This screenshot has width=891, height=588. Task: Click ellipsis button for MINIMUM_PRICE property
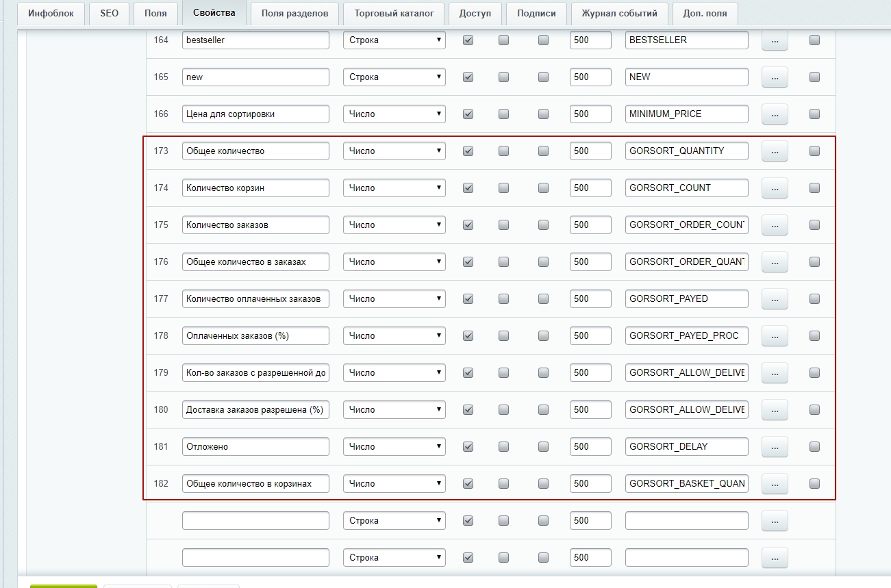click(775, 114)
